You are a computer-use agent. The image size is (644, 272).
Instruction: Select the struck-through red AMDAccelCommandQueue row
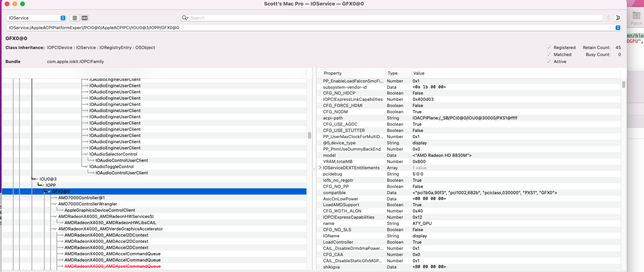pyautogui.click(x=112, y=266)
